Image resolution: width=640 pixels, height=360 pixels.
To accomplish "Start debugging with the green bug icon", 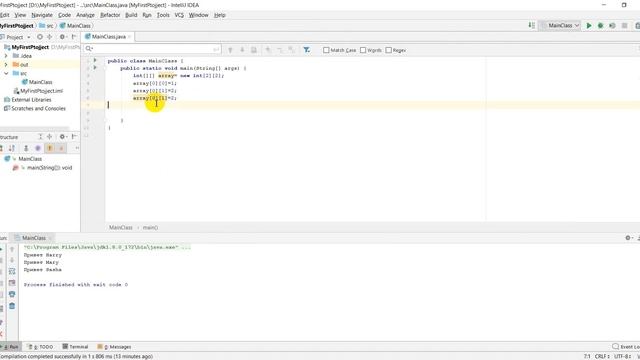I will tap(600, 26).
